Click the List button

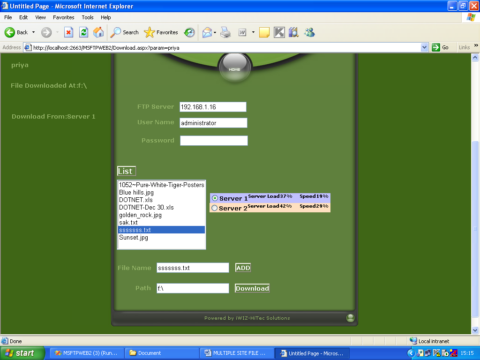click(x=126, y=171)
